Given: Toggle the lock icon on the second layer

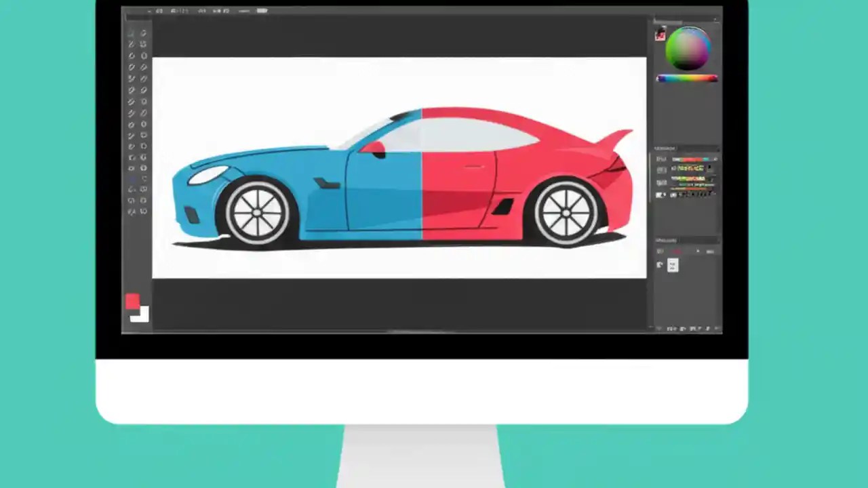Looking at the screenshot, I should pyautogui.click(x=661, y=170).
